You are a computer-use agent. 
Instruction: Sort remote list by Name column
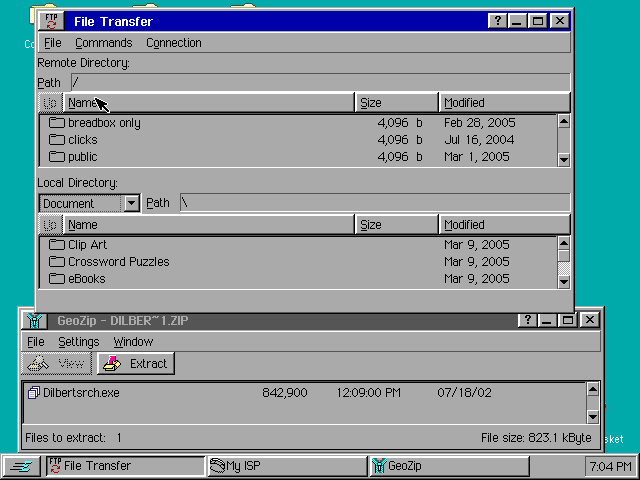point(209,103)
